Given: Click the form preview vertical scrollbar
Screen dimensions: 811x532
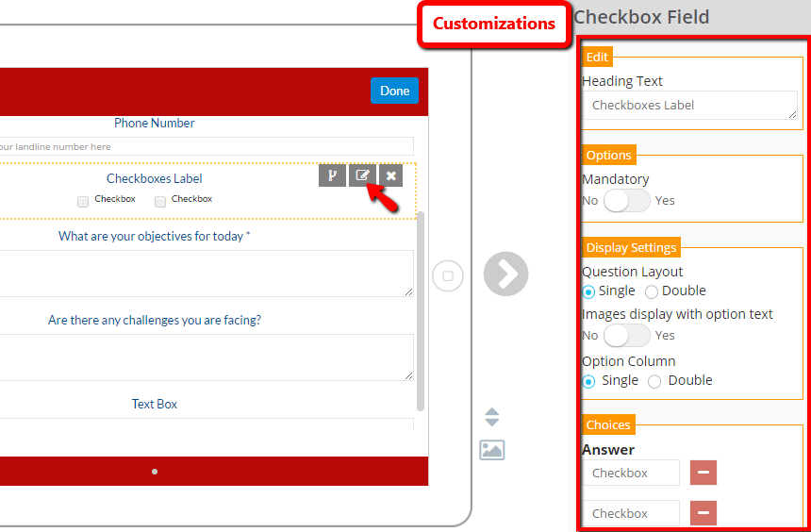Looking at the screenshot, I should point(421,311).
